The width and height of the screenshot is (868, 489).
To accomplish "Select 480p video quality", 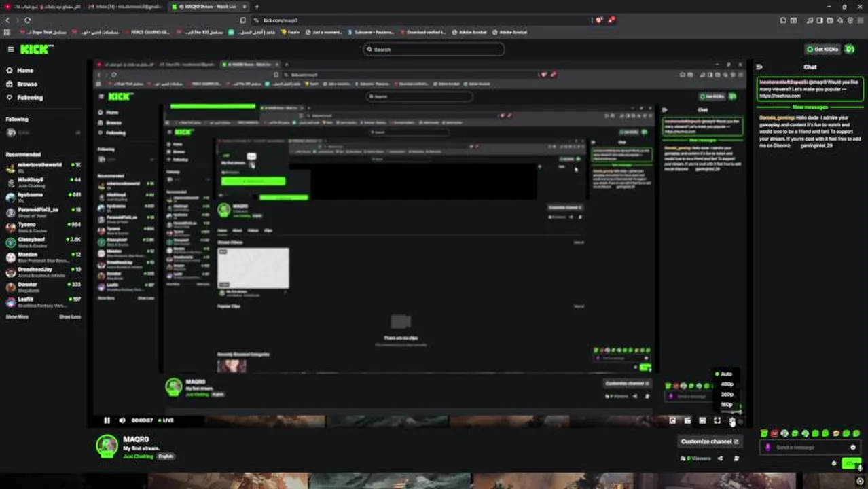I will click(x=727, y=384).
